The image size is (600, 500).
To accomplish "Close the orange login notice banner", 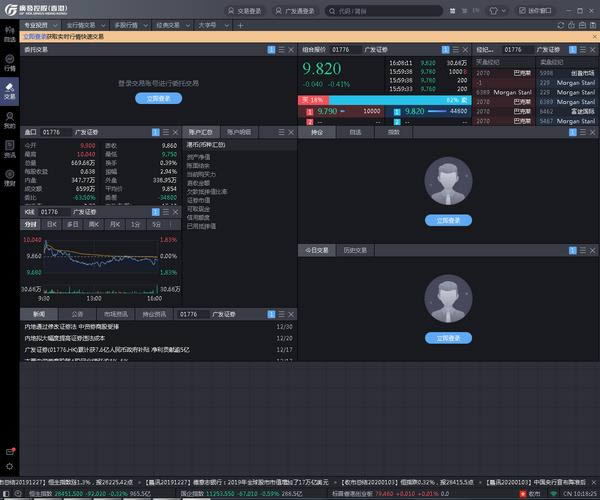I will (595, 36).
